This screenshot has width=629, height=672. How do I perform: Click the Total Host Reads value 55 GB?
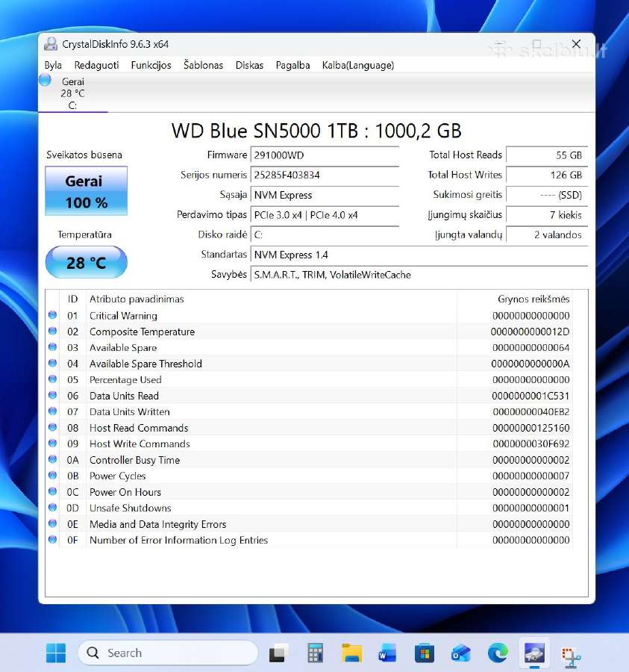coord(547,155)
